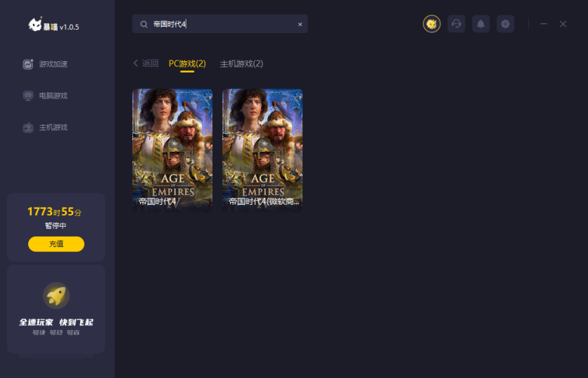The width and height of the screenshot is (588, 378).
Task: Go back with the 返回 link
Action: click(146, 63)
